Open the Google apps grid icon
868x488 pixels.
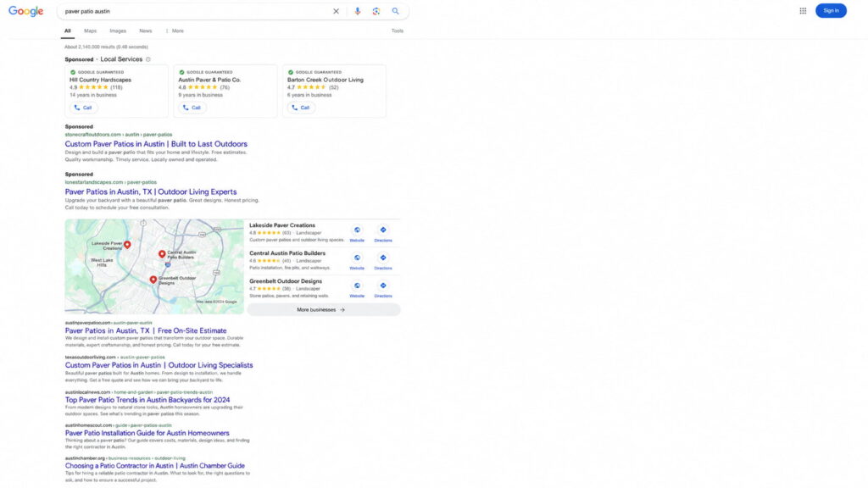point(803,10)
